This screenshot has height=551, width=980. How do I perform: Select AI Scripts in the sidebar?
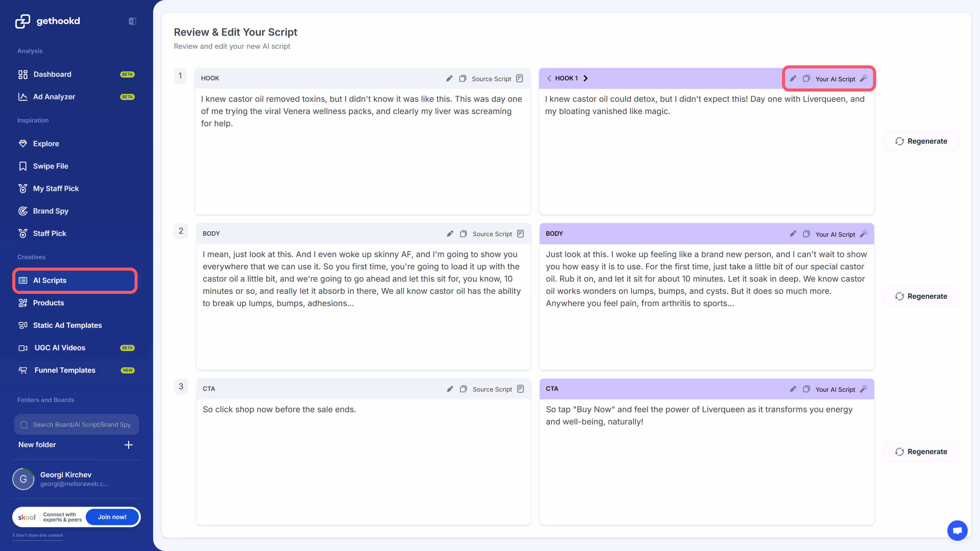(75, 280)
